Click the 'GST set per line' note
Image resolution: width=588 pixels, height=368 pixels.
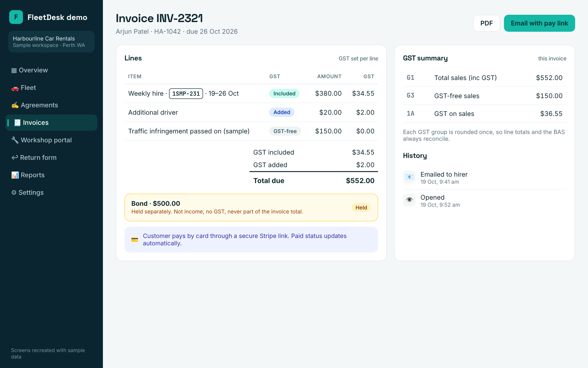(x=358, y=59)
